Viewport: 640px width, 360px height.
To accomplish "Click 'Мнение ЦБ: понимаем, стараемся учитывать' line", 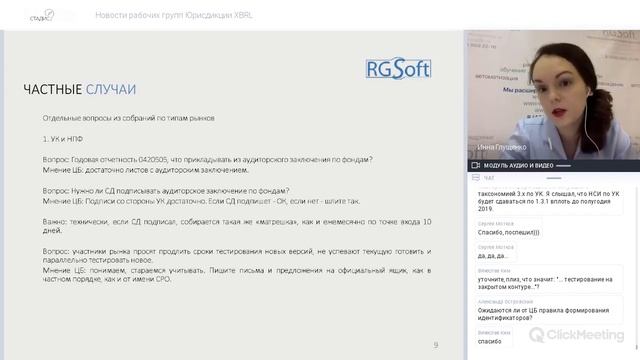I will coord(237,275).
